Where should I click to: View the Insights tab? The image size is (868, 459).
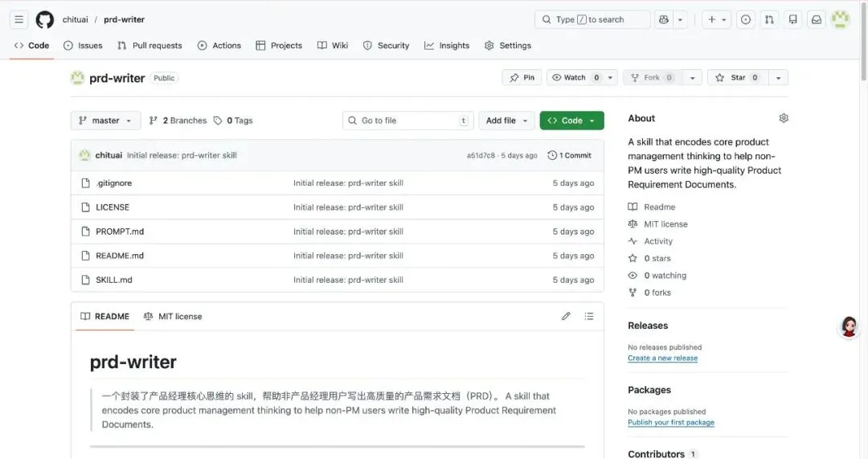[x=447, y=45]
